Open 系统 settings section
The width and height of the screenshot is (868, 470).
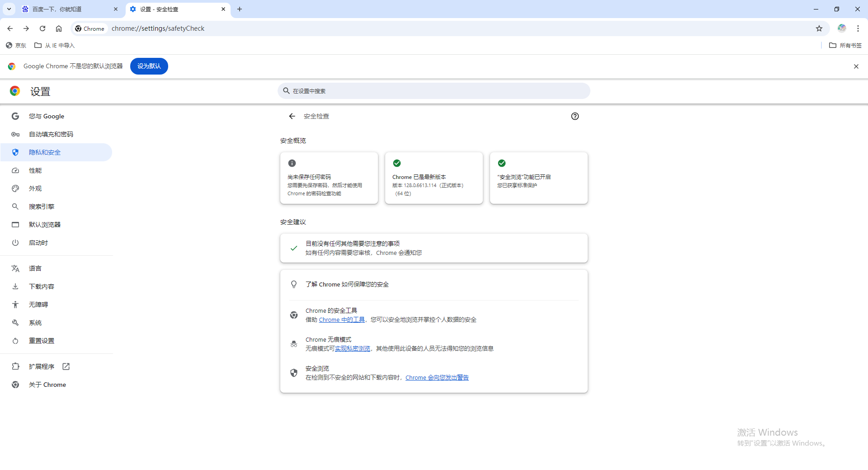pyautogui.click(x=56, y=323)
